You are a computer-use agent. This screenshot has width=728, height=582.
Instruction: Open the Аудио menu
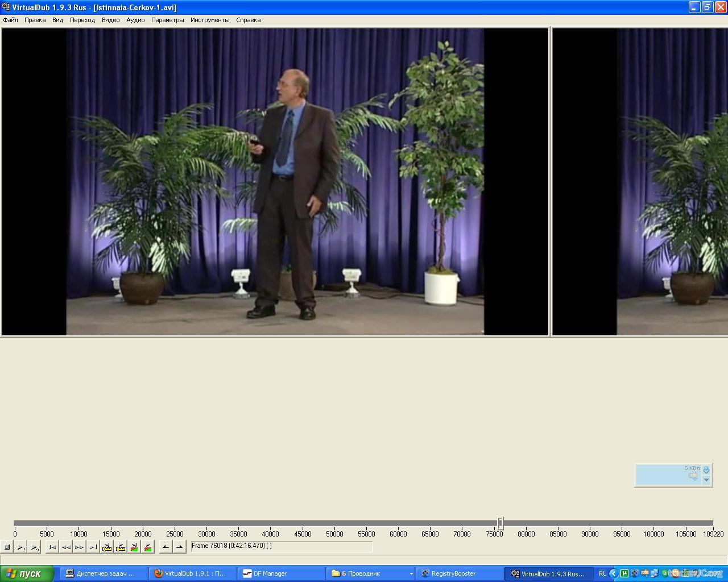[135, 20]
